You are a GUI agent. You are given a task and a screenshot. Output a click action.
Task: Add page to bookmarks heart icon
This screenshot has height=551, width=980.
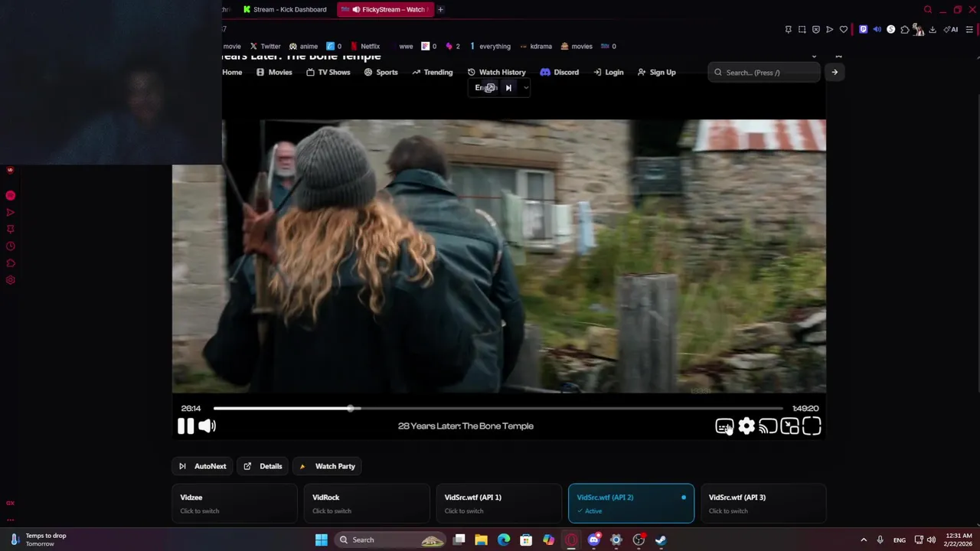pos(844,30)
